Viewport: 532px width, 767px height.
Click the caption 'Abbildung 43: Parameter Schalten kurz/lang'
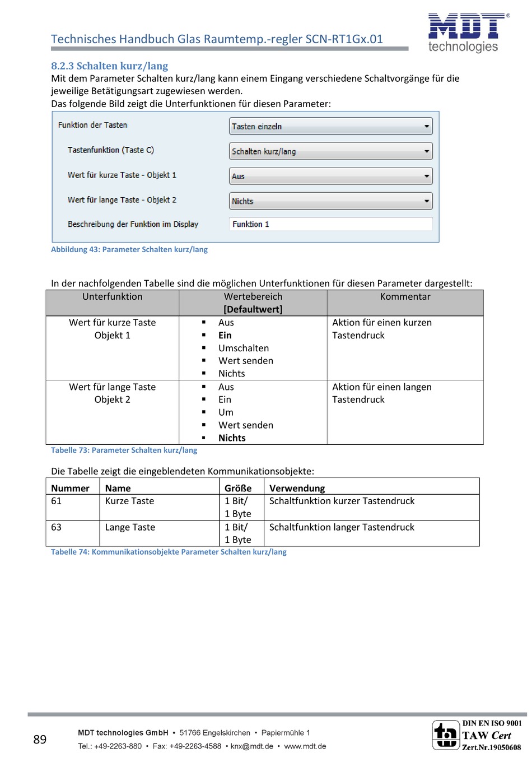pos(129,249)
